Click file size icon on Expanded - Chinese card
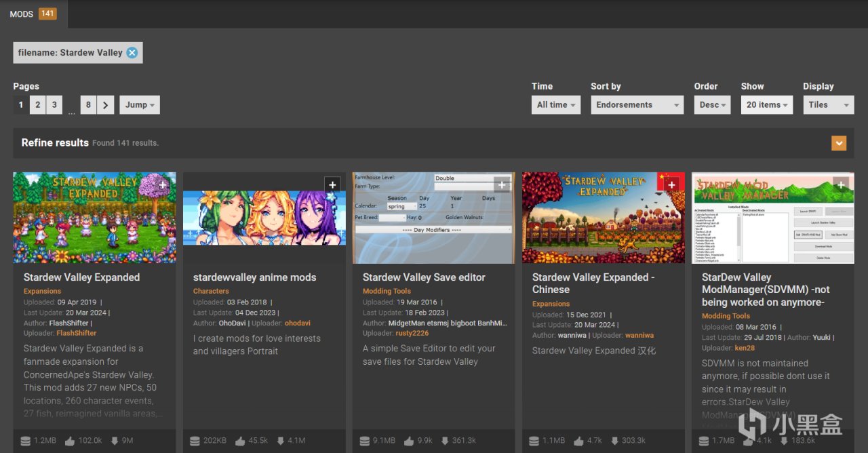 click(x=534, y=441)
